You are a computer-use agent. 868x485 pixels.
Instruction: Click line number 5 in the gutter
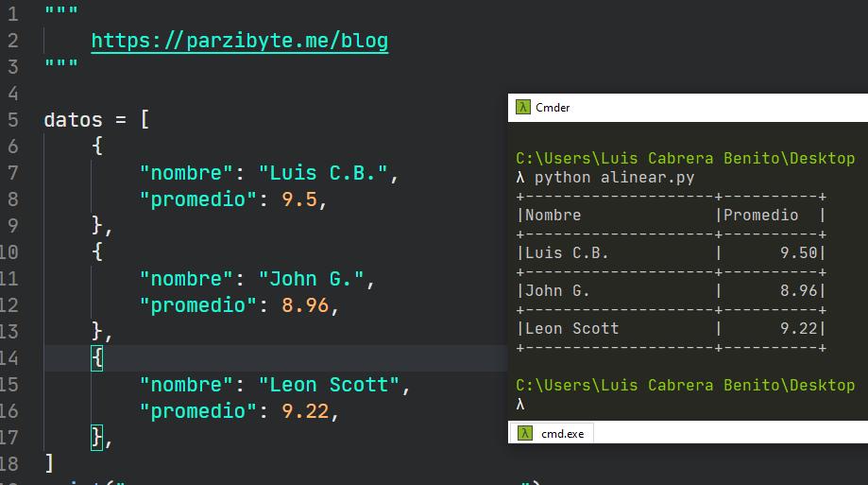(12, 120)
